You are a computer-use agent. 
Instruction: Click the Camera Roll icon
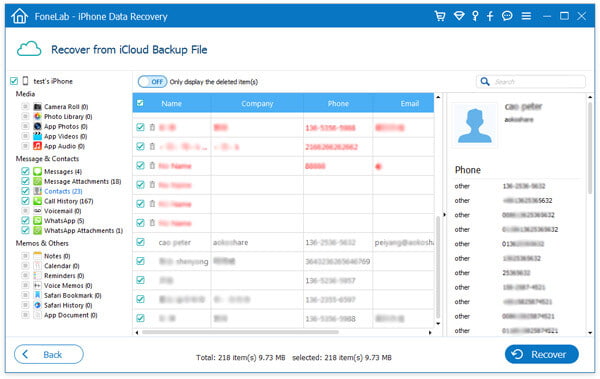[x=38, y=106]
